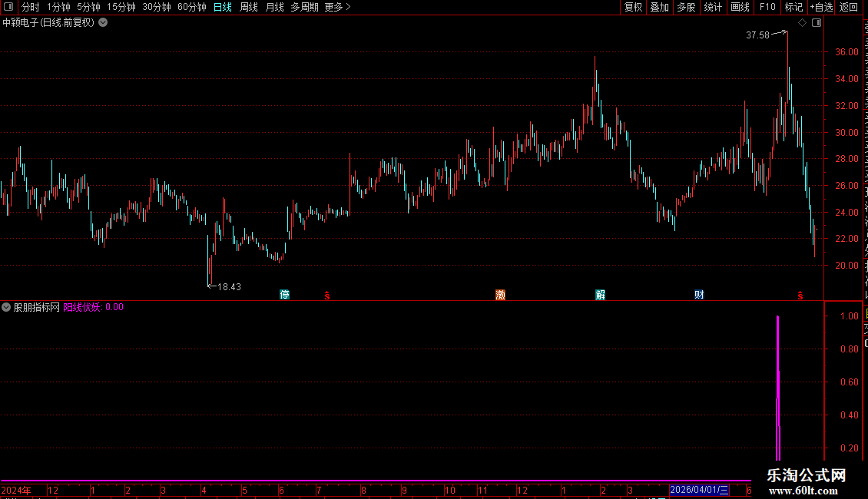Click the red S marker near chart end
Viewport: 868px width, 499px height.
[800, 296]
